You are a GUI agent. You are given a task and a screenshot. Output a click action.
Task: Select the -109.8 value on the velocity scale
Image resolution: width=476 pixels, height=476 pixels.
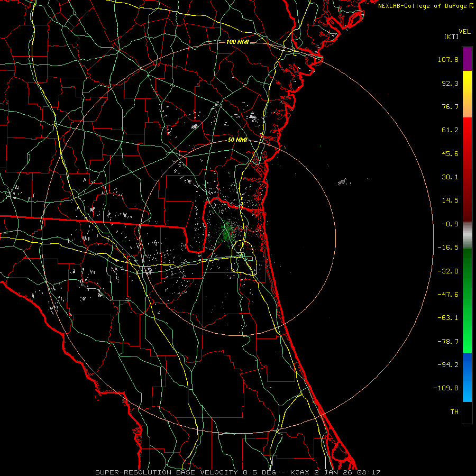(446, 388)
